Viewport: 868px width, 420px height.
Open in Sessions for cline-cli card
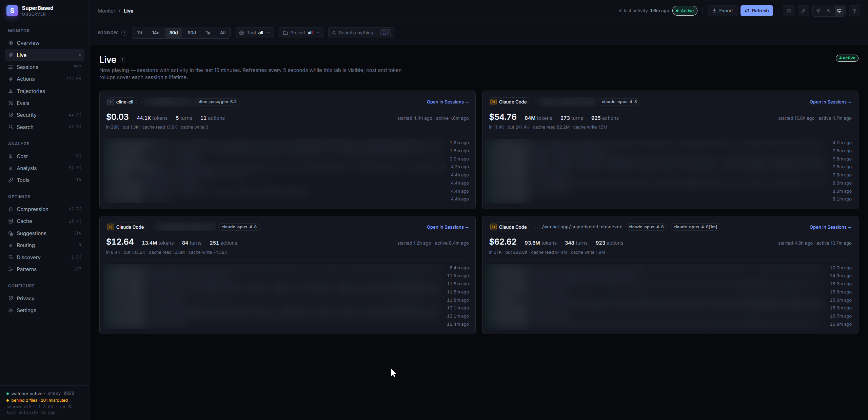tap(448, 102)
